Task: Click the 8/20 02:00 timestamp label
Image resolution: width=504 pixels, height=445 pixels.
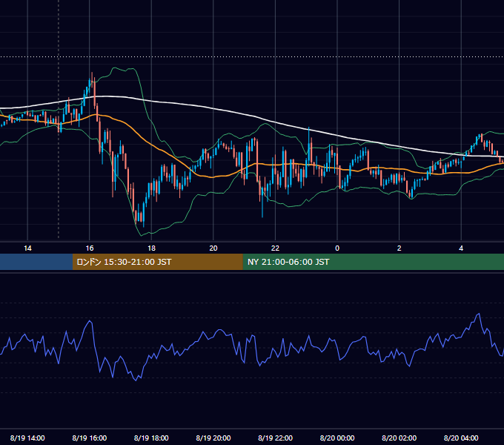Action: (x=399, y=438)
